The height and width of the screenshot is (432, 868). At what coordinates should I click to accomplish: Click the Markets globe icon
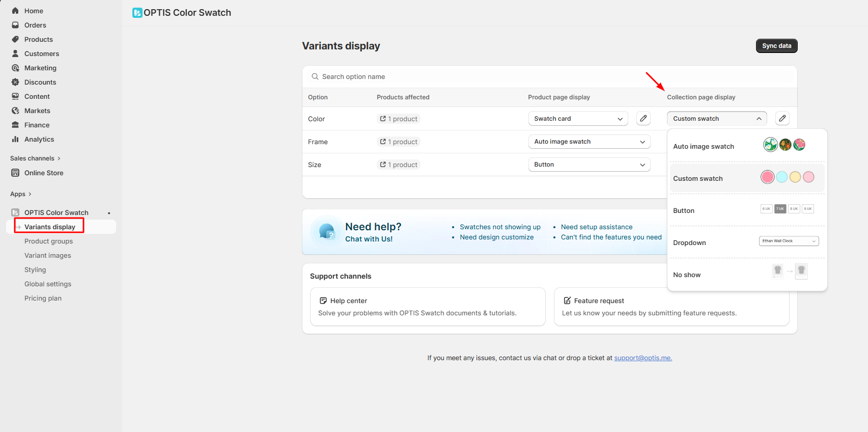15,111
